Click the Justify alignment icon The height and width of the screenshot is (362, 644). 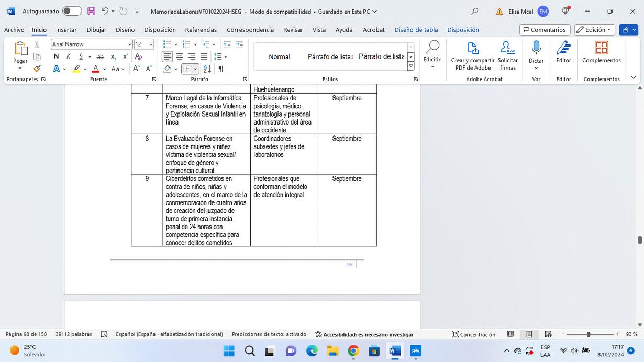coord(204,56)
